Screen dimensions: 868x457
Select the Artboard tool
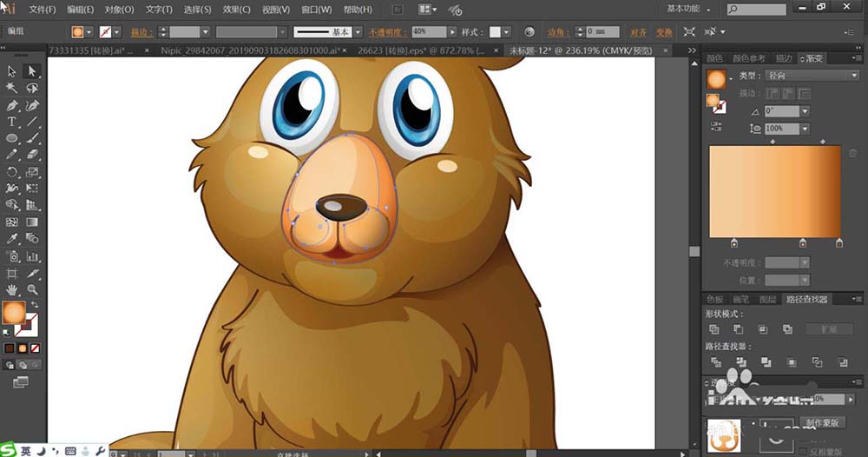point(11,273)
